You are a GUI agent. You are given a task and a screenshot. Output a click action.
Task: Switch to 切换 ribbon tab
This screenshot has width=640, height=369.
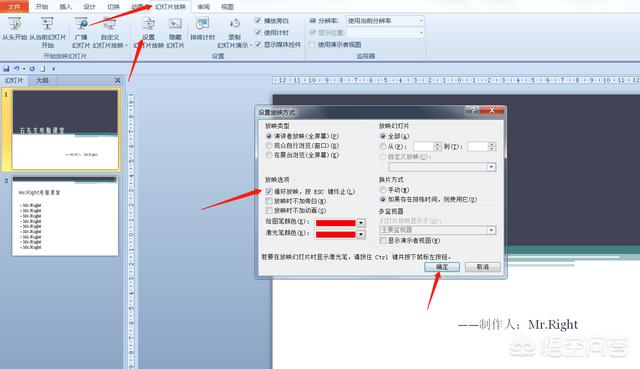[x=113, y=7]
